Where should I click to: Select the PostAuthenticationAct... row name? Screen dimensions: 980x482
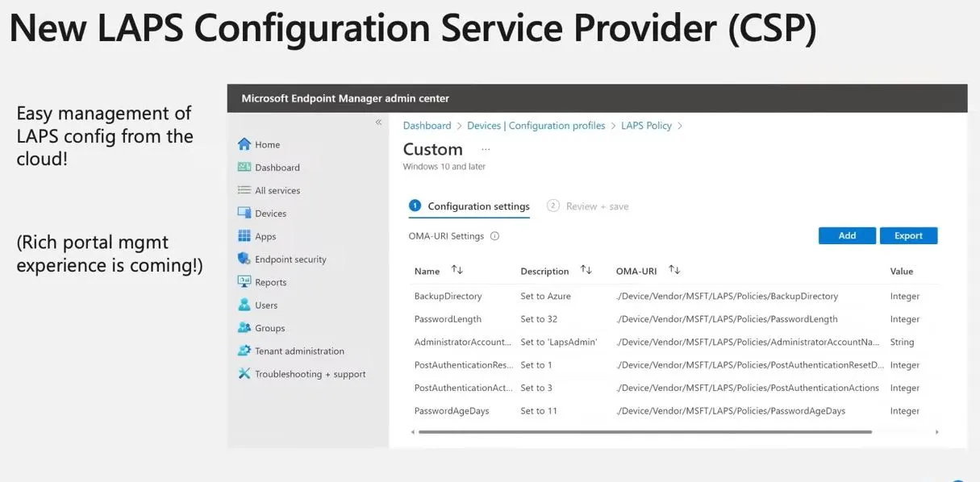pyautogui.click(x=464, y=389)
